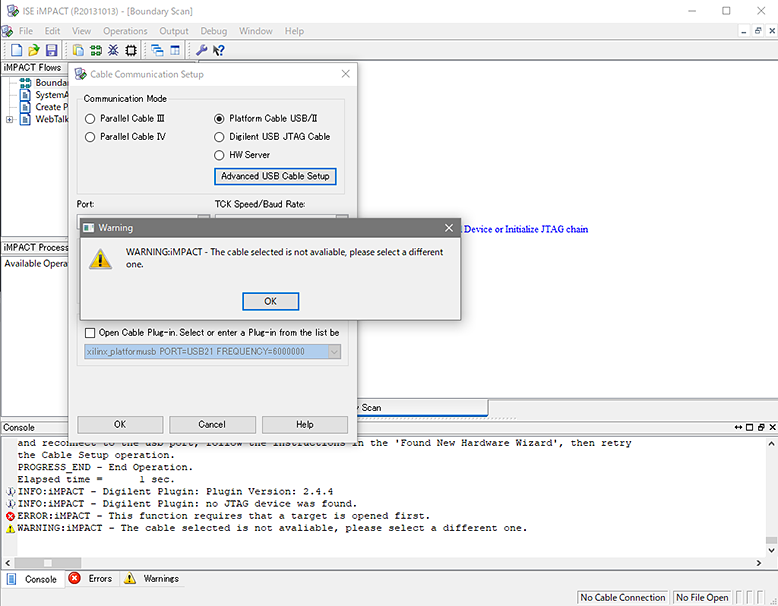Close the Cable Communication Setup dialog
Image resolution: width=778 pixels, height=606 pixels.
(345, 74)
